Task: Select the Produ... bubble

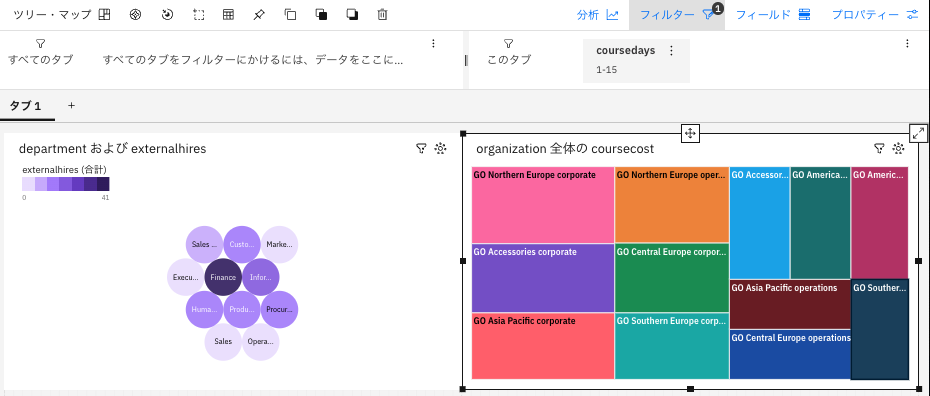Action: point(242,309)
